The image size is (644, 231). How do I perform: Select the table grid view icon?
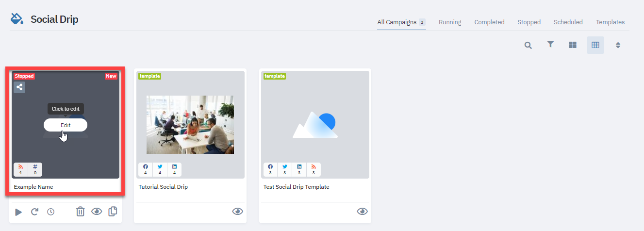(x=595, y=45)
